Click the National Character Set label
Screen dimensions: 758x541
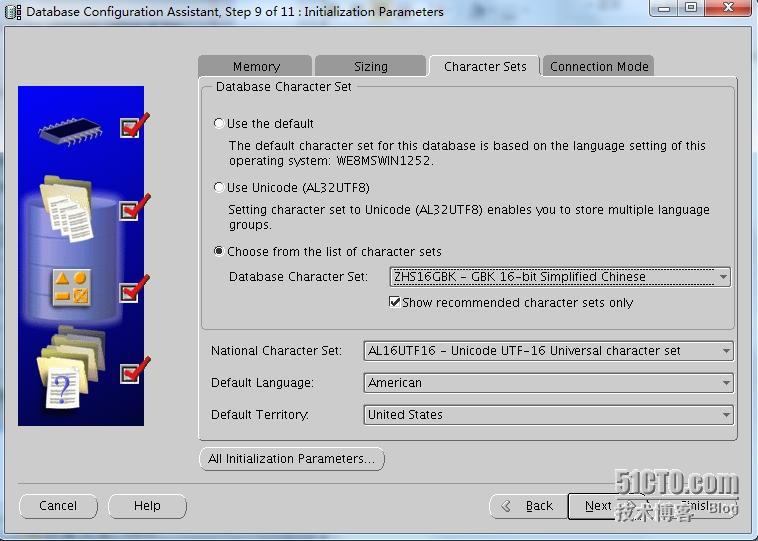[x=276, y=351]
